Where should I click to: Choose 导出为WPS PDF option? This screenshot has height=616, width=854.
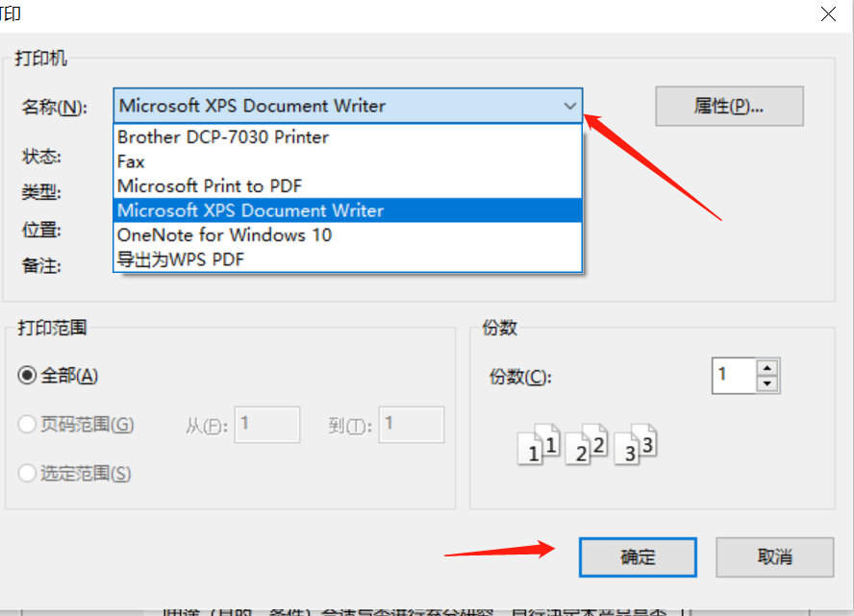coord(347,259)
